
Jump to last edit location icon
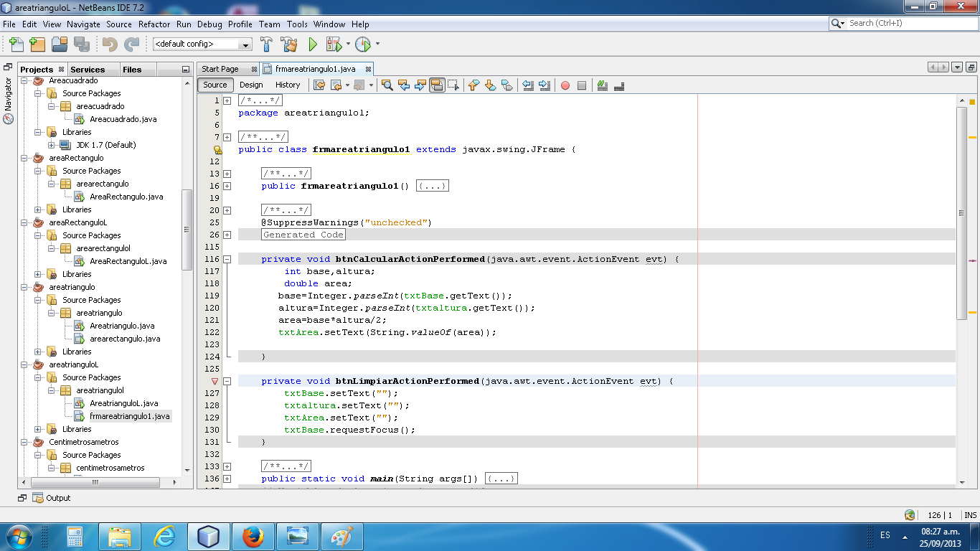(320, 85)
